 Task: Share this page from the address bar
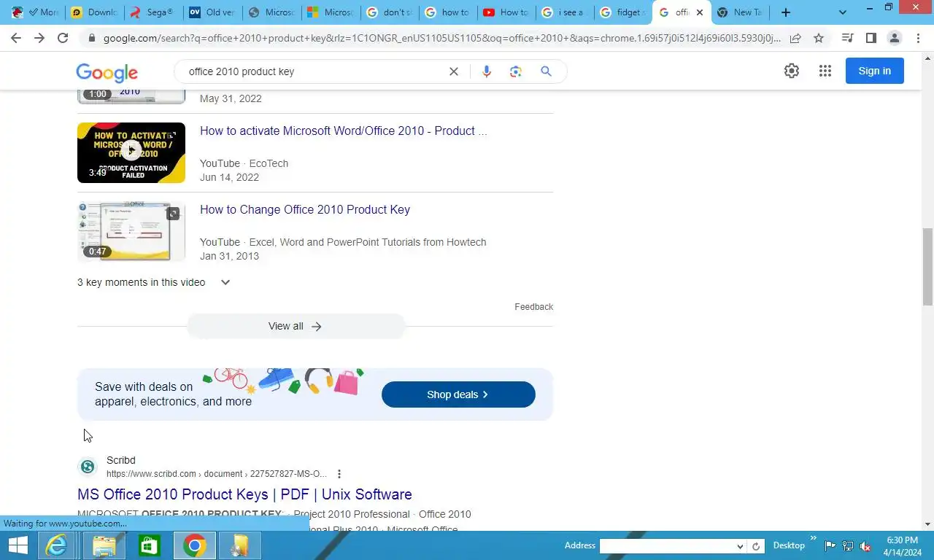pos(795,38)
